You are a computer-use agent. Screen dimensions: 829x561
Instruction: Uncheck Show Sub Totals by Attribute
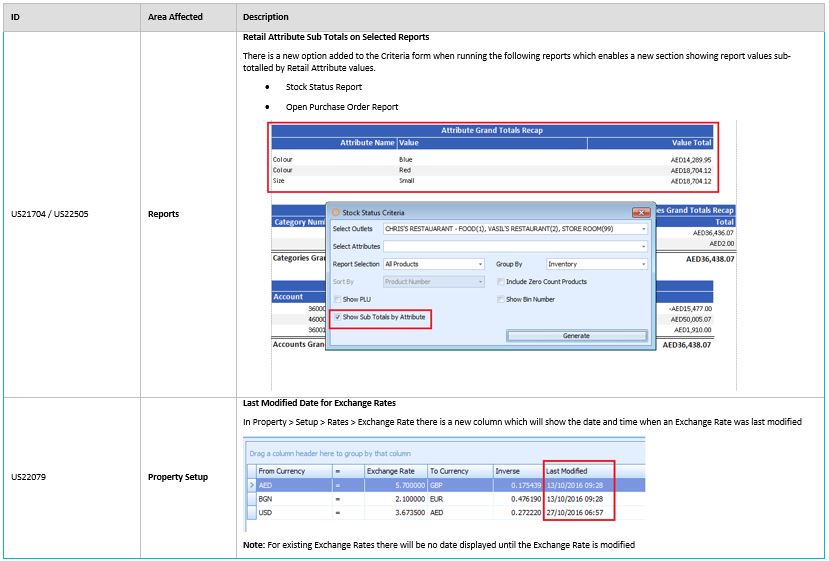click(337, 317)
